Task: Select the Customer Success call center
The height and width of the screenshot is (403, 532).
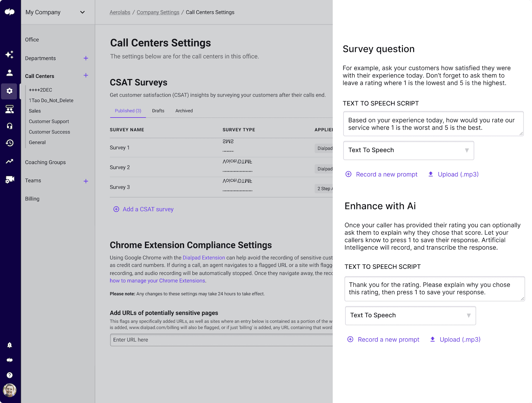Action: click(x=49, y=132)
